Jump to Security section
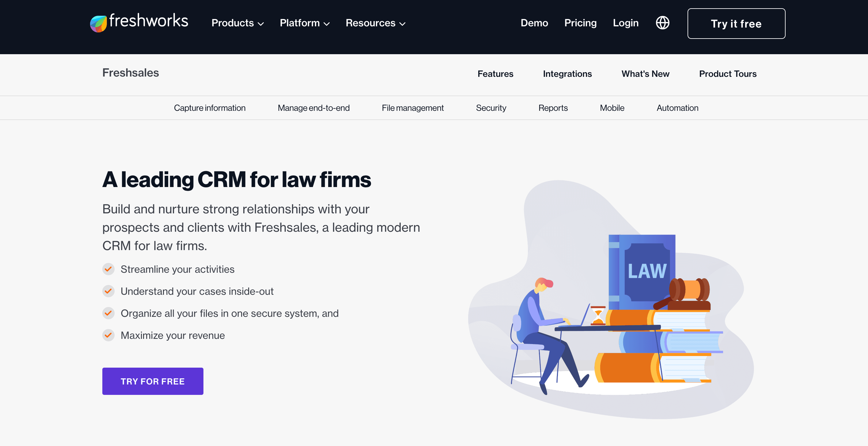Image resolution: width=868 pixels, height=446 pixels. coord(491,108)
